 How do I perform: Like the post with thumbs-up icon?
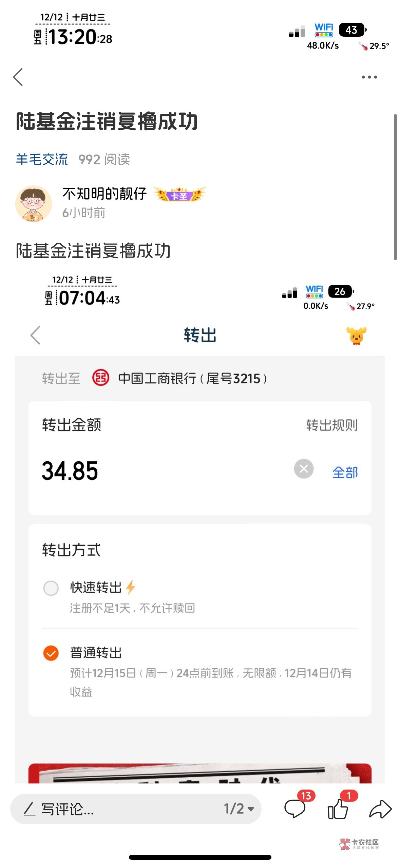(338, 809)
